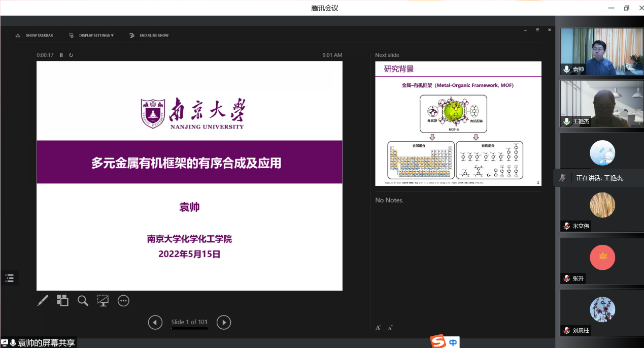644x348 pixels.
Task: Click the black/unblack slide show icon
Action: pyautogui.click(x=103, y=300)
